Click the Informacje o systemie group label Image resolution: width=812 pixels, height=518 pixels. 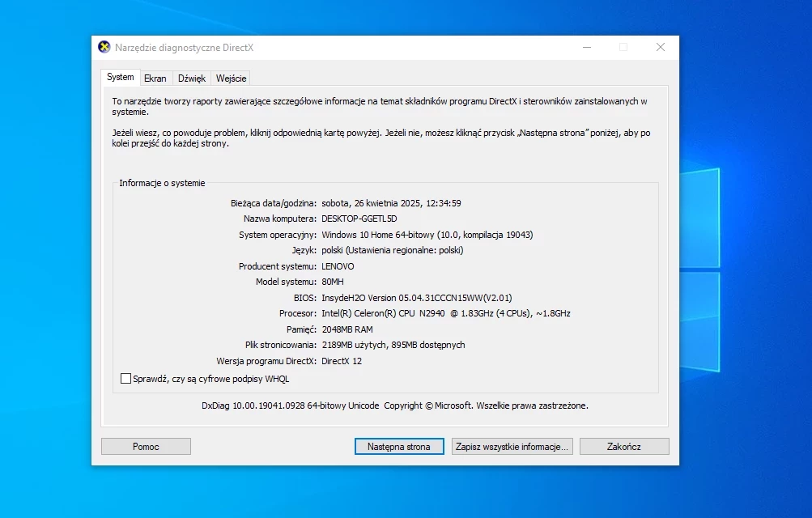(x=162, y=183)
